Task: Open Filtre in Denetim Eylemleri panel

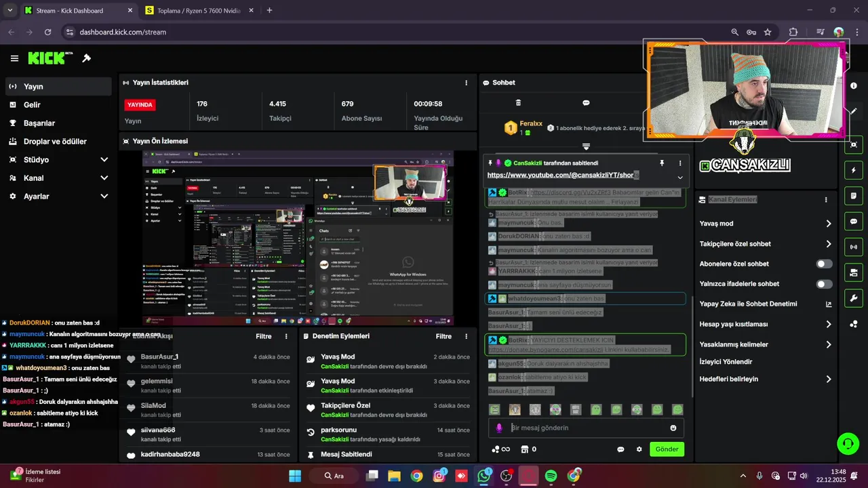Action: point(443,336)
